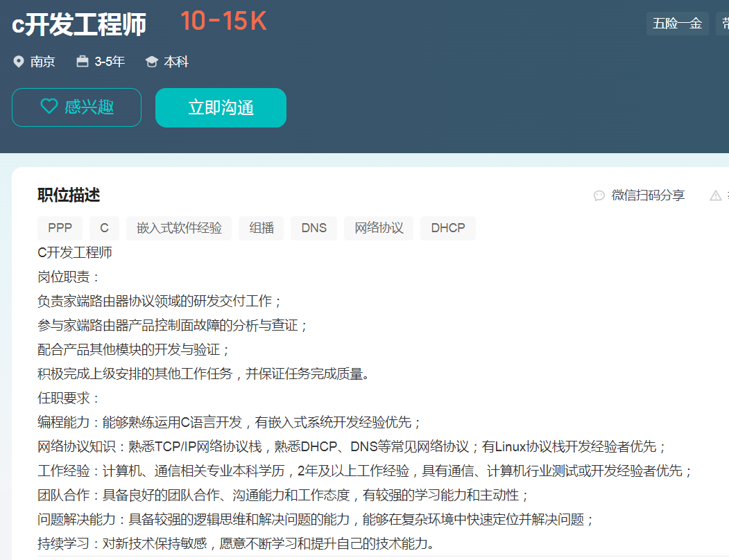The image size is (729, 560).
Task: Click the 嵌入式软件经验 skill tag
Action: click(179, 228)
